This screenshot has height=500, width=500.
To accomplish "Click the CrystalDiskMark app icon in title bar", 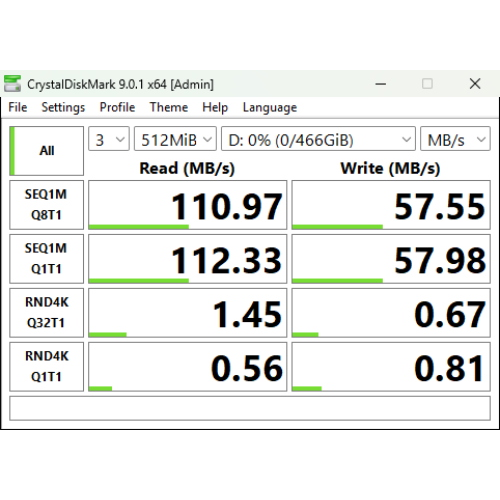I will (12, 84).
